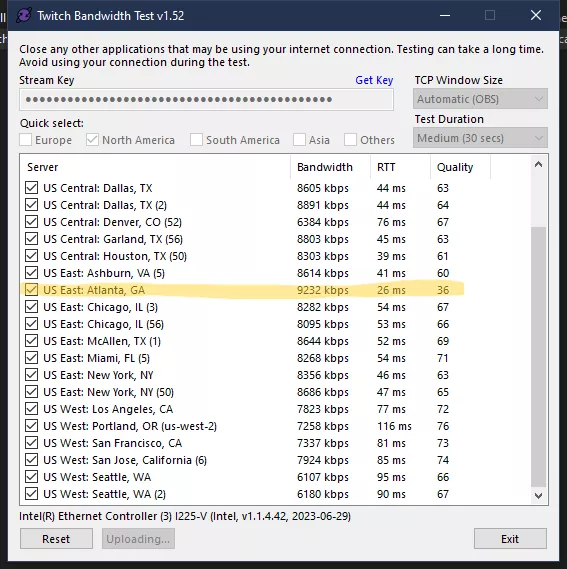Select the US East: Atlanta, GA row label
The width and height of the screenshot is (567, 569).
tap(94, 290)
